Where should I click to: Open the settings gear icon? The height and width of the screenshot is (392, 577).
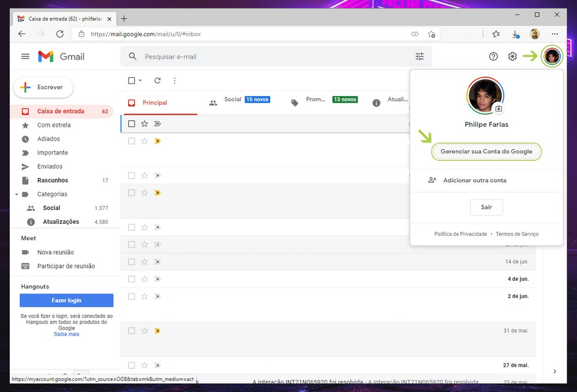[512, 56]
